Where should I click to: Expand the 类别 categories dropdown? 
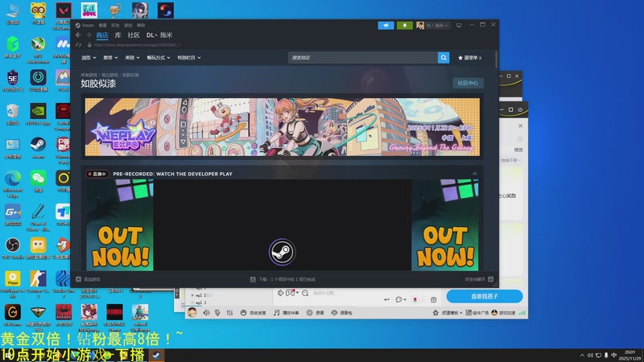tap(132, 58)
